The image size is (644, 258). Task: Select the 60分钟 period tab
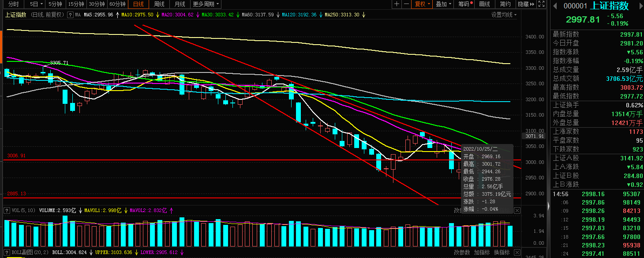[x=117, y=4]
